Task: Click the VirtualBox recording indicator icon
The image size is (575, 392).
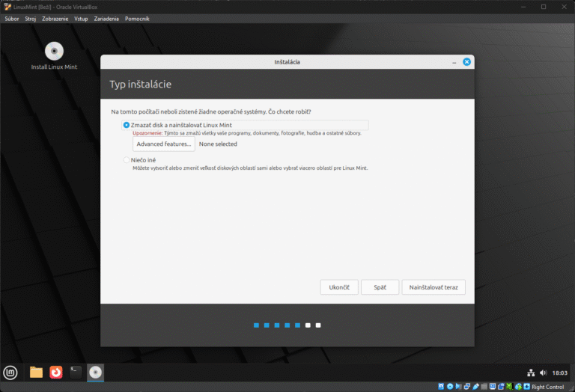Action: [501, 387]
